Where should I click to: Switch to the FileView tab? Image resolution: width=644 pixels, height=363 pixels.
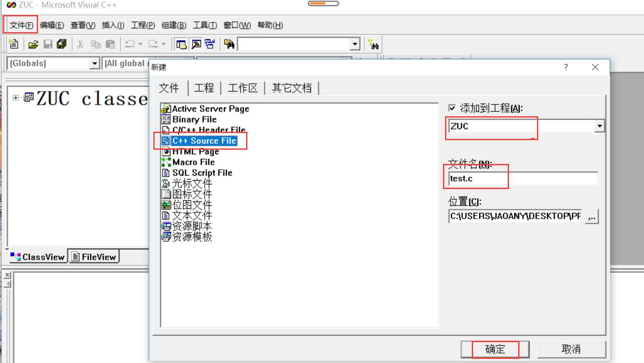(x=94, y=257)
